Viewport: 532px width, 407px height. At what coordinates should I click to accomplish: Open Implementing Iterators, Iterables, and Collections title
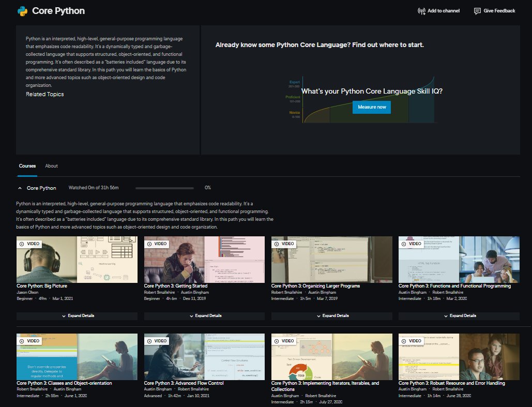coord(325,386)
